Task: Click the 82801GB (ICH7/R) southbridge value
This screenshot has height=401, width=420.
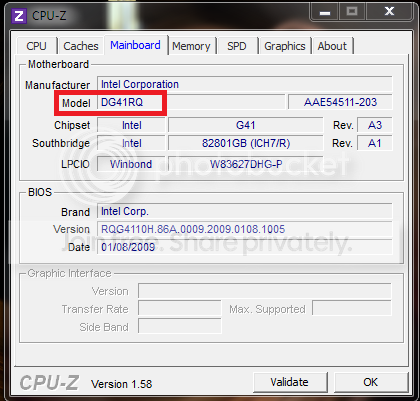Action: pyautogui.click(x=245, y=143)
